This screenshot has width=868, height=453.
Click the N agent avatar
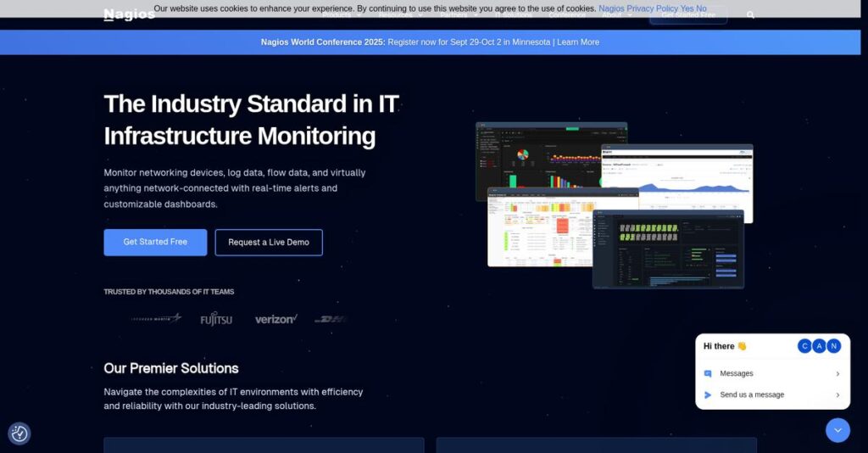[834, 346]
